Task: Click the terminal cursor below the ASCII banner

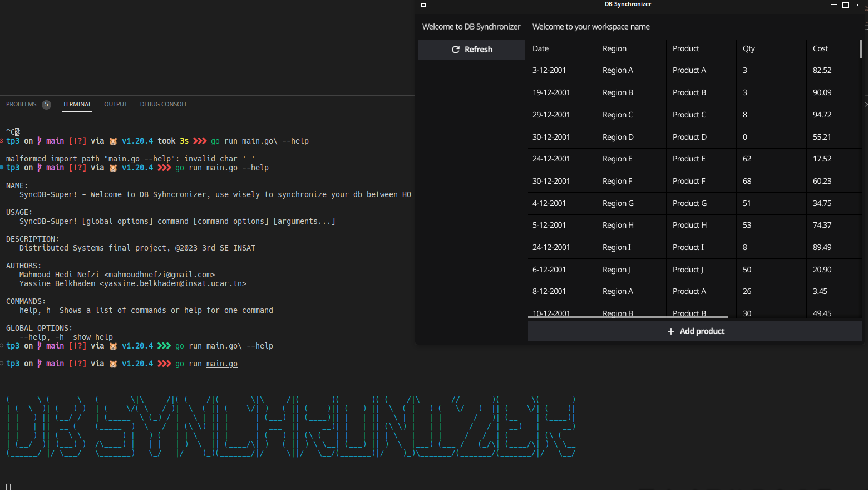Action: pos(8,487)
